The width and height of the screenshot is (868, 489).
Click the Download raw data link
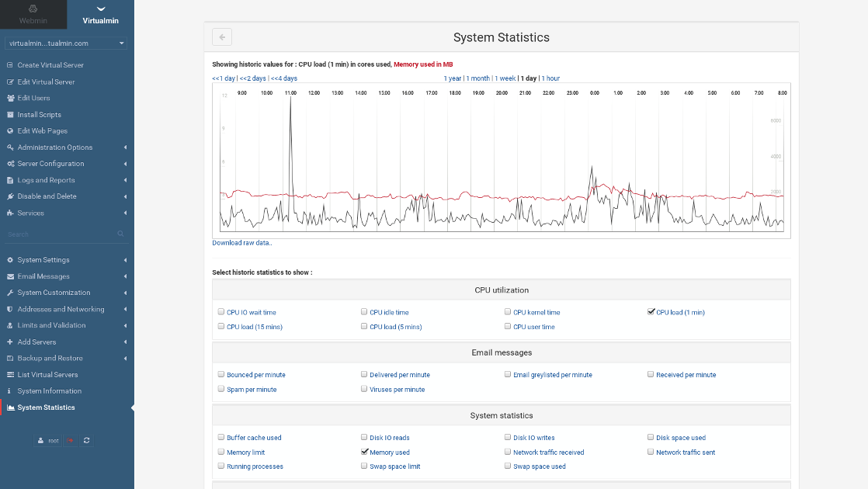click(x=242, y=243)
